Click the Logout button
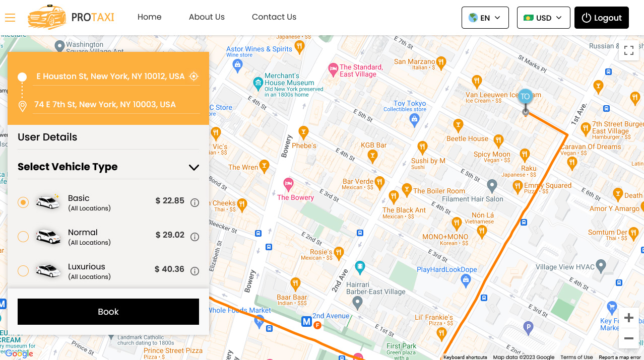This screenshot has height=360, width=644. 602,18
